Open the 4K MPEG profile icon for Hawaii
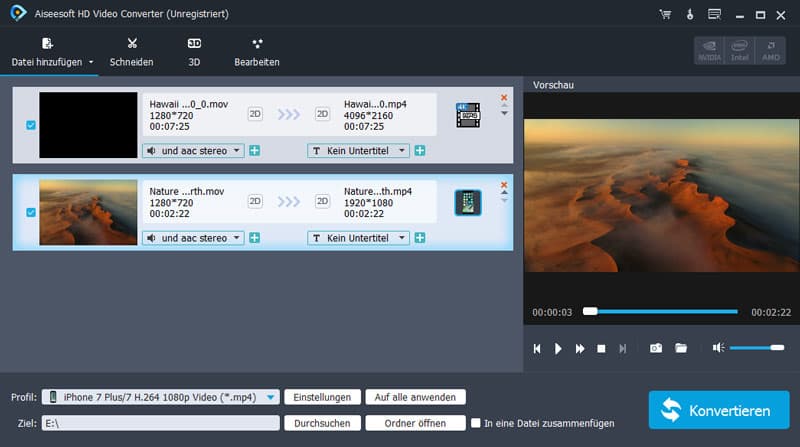This screenshot has width=800, height=447. coord(468,115)
